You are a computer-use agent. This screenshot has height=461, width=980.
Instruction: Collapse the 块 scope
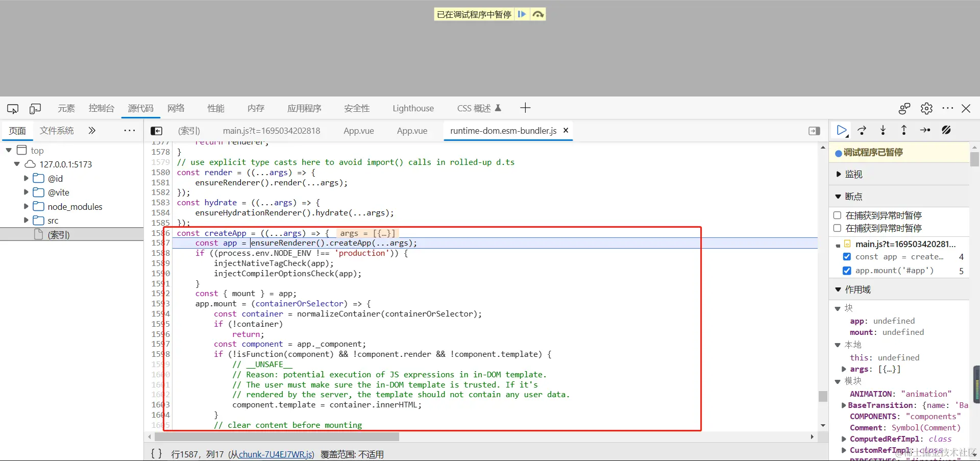[x=838, y=308]
